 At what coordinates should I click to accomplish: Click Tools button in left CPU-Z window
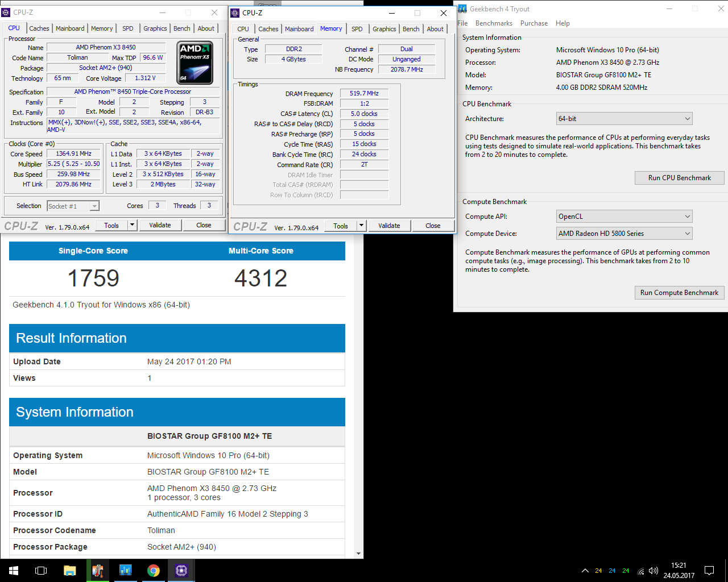(x=111, y=225)
